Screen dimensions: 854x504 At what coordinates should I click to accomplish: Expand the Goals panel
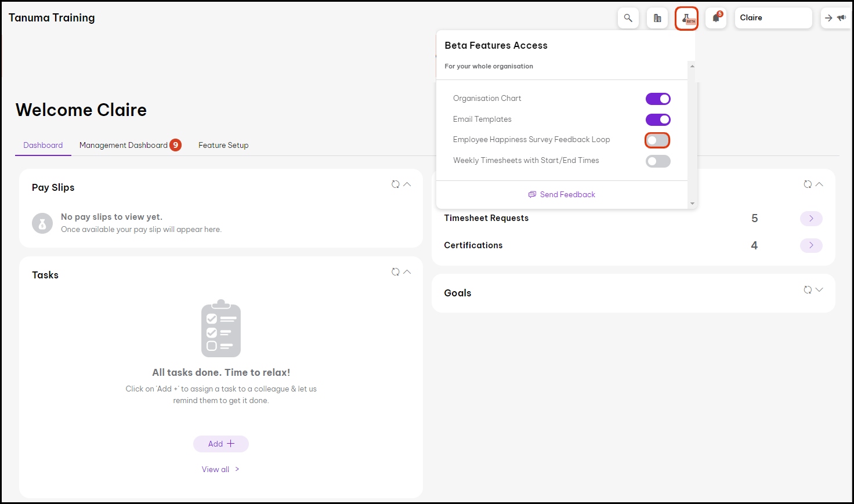pos(819,290)
